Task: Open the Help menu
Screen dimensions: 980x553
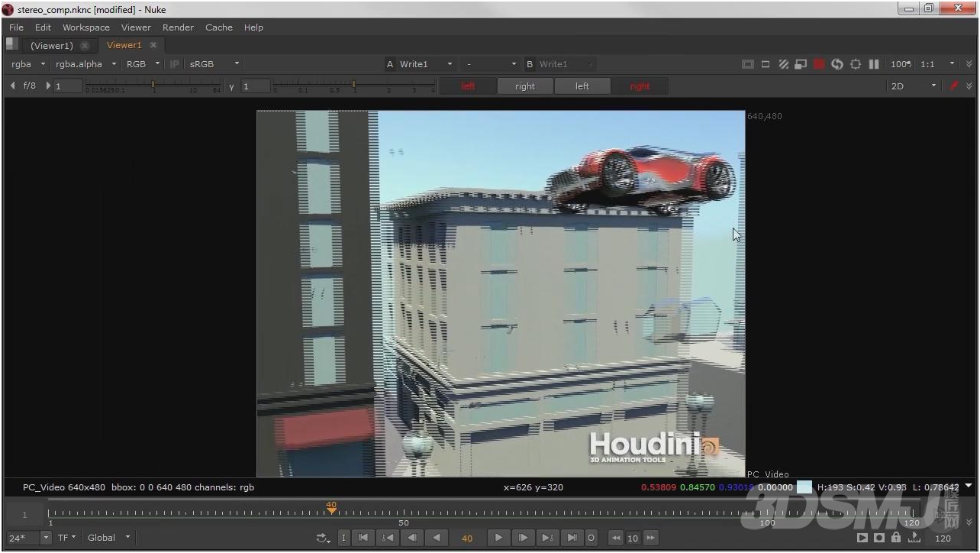Action: tap(253, 27)
